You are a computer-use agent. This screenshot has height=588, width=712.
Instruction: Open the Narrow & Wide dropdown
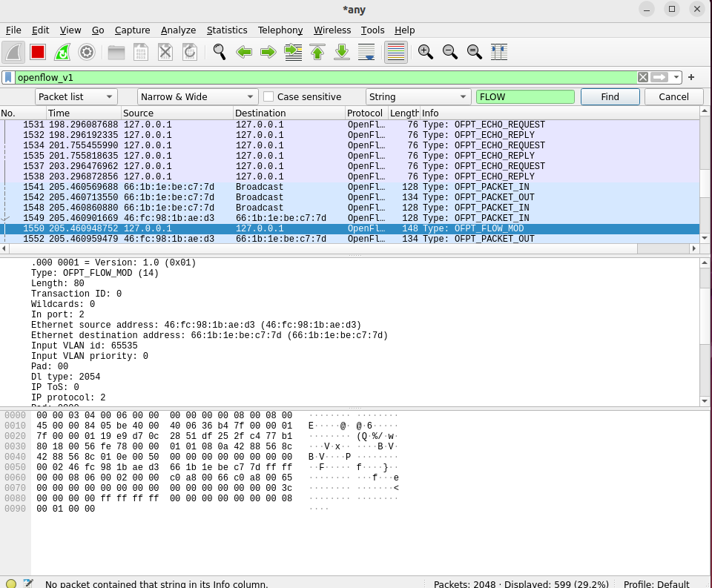[x=197, y=96]
